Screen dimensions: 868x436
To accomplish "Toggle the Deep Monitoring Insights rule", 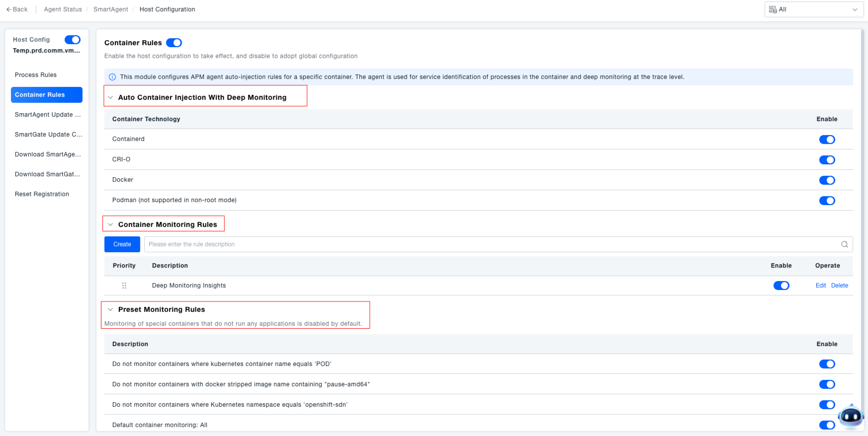I will 781,286.
